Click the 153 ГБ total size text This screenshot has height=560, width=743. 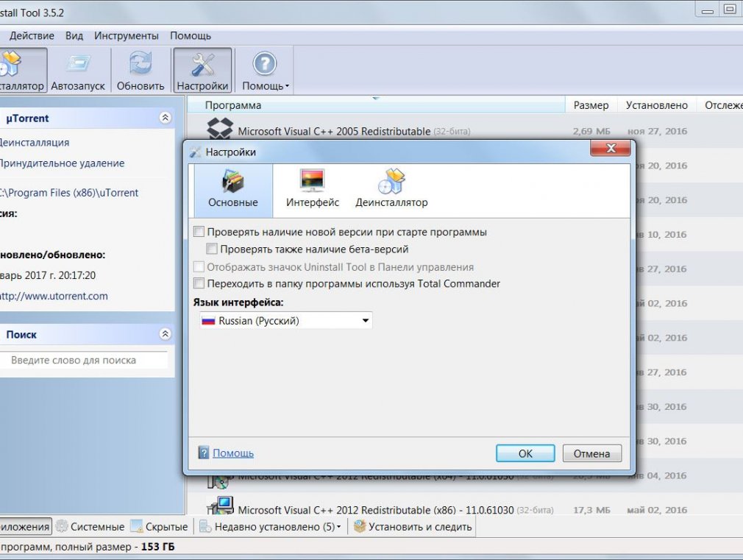pyautogui.click(x=157, y=547)
